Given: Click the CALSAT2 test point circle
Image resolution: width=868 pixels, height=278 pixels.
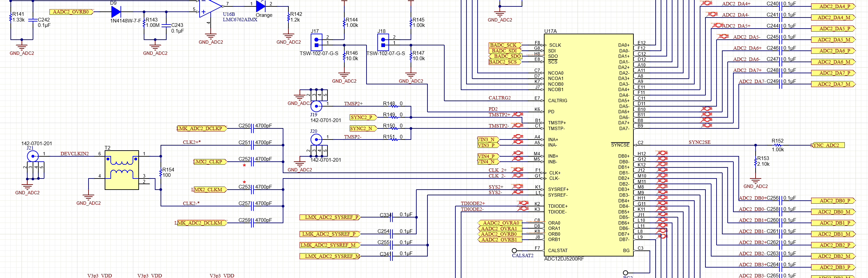Looking at the screenshot, I should (x=514, y=250).
